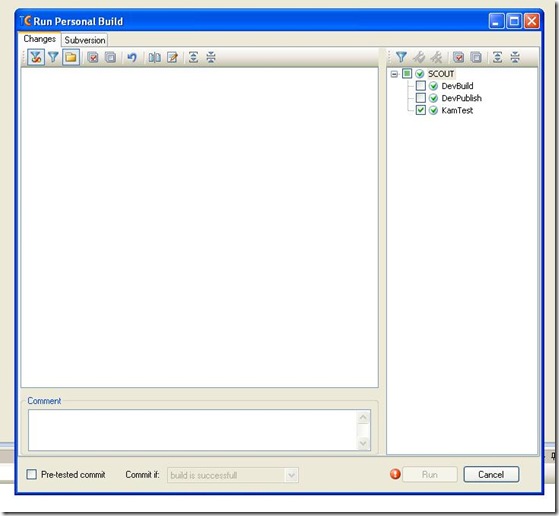Screen dimensions: 559x516
Task: Select the KamTest label in tree
Action: tap(457, 110)
